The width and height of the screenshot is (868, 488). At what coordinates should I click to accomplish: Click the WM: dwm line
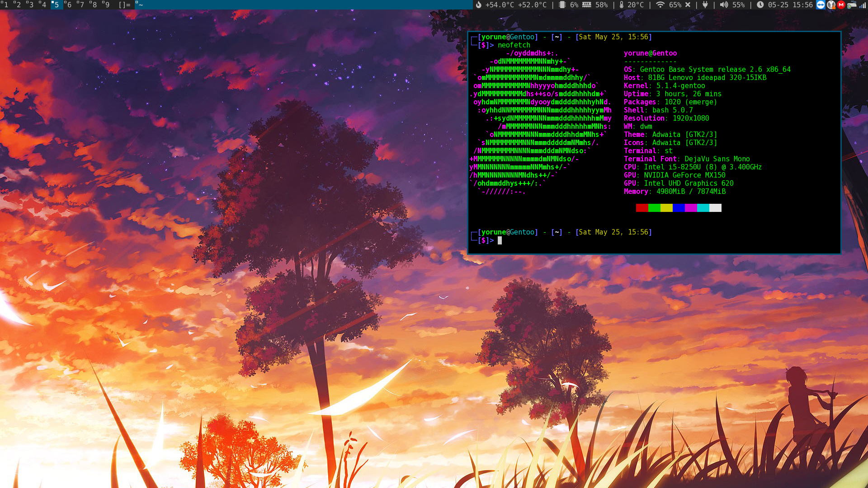click(x=638, y=127)
